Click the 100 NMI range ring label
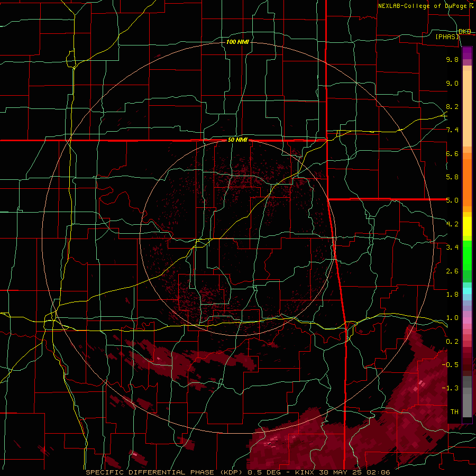Screen dimensions: 476x476 pyautogui.click(x=237, y=42)
